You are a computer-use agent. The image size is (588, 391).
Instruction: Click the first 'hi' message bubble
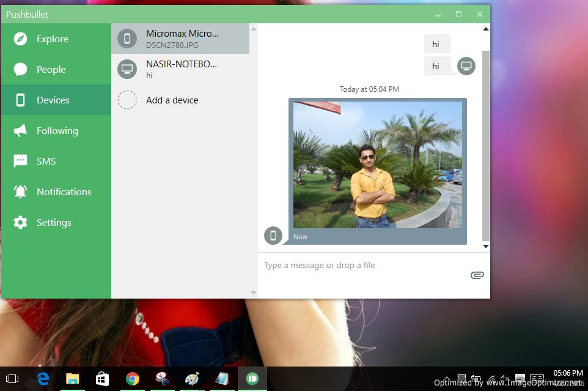click(x=437, y=44)
